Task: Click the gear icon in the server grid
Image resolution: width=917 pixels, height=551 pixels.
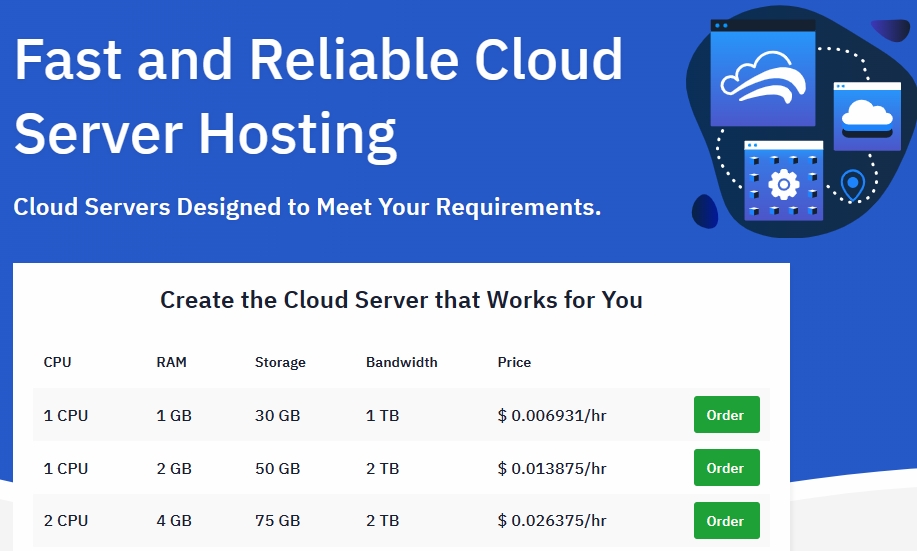Action: tap(784, 184)
